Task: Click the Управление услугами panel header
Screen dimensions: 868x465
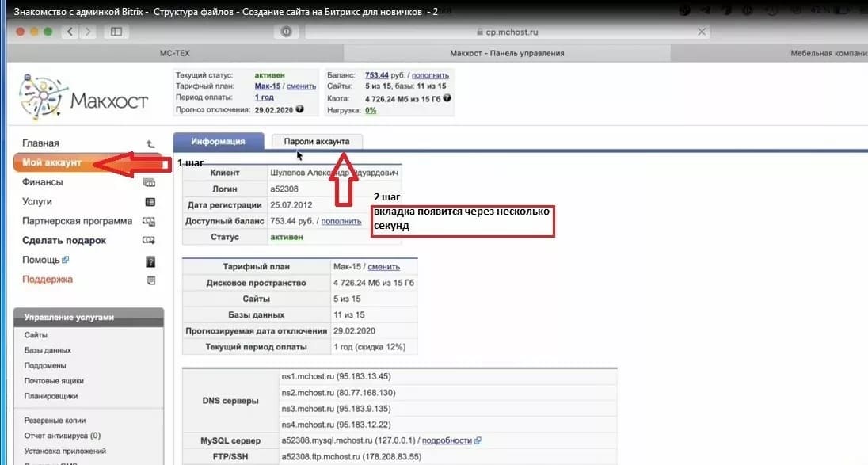Action: (89, 317)
